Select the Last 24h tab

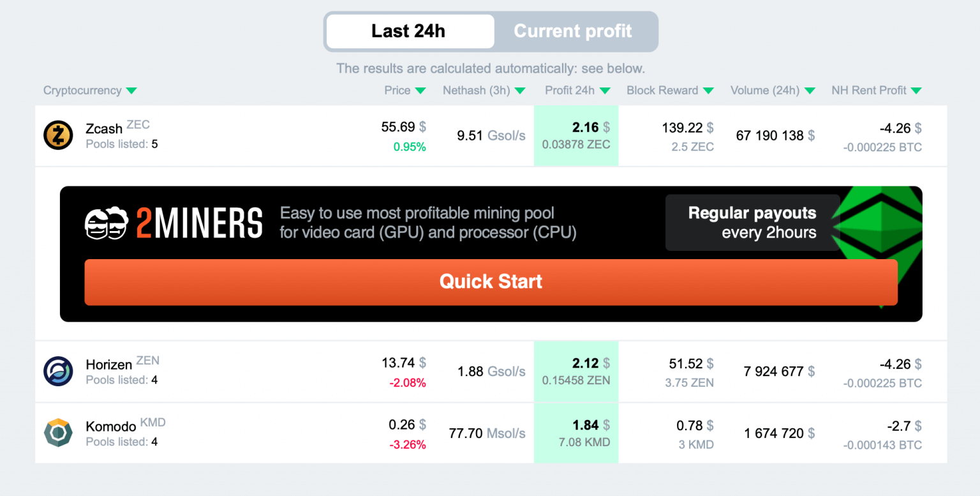point(409,31)
